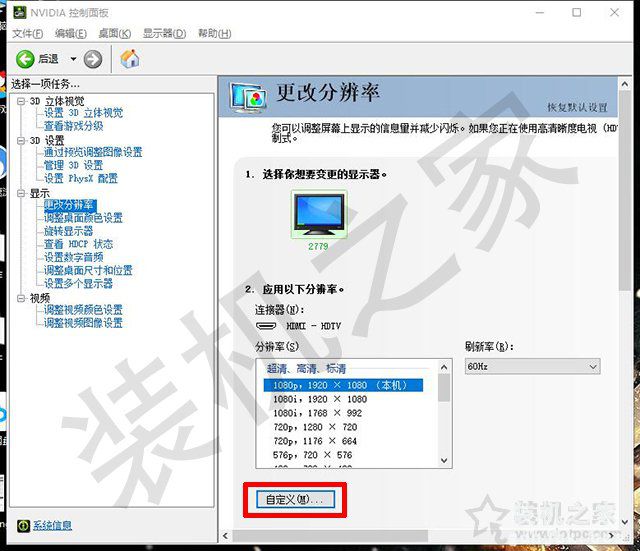The image size is (640, 551).
Task: Collapse the 3D 立体视觉 tree node
Action: pyautogui.click(x=21, y=101)
